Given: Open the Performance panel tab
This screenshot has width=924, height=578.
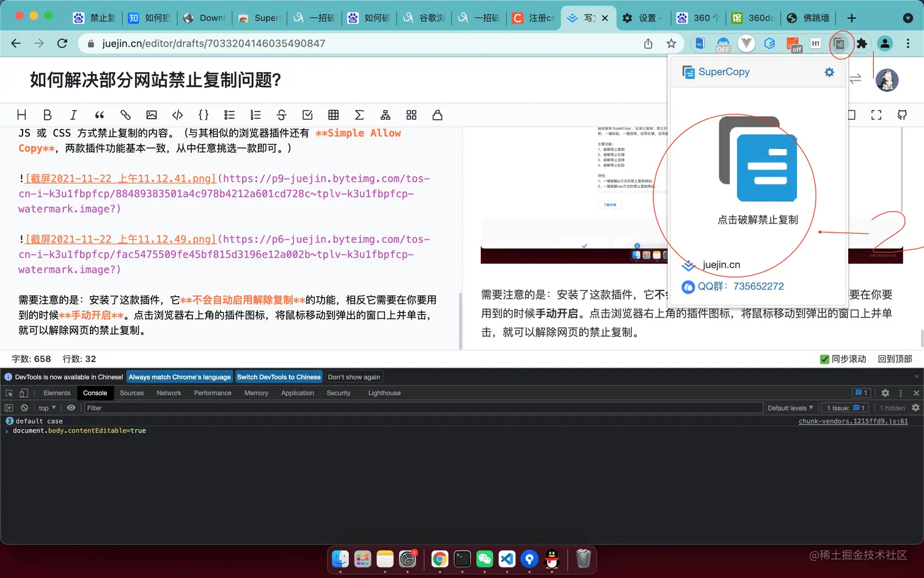Looking at the screenshot, I should click(x=212, y=393).
